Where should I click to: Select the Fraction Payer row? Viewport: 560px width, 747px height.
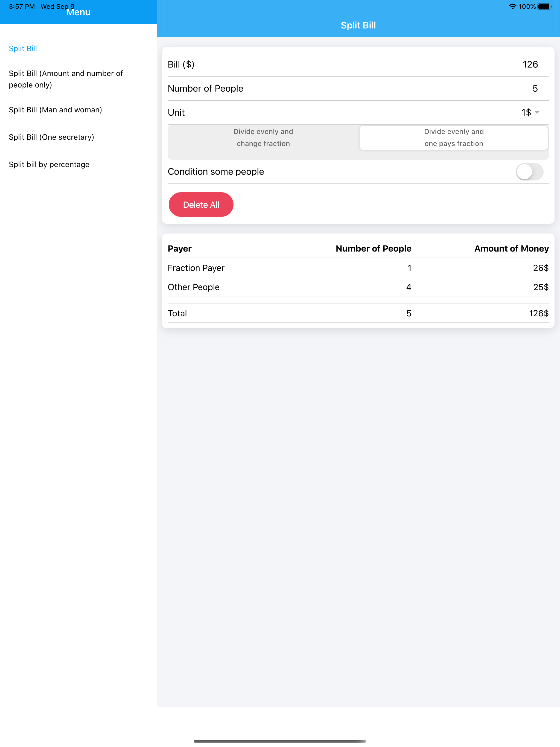(358, 268)
